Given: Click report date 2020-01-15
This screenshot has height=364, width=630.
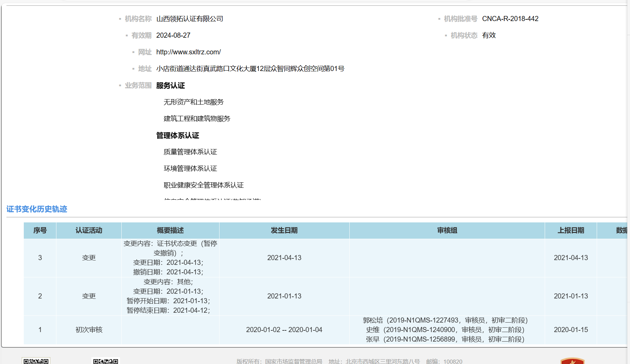Looking at the screenshot, I should pos(571,330).
